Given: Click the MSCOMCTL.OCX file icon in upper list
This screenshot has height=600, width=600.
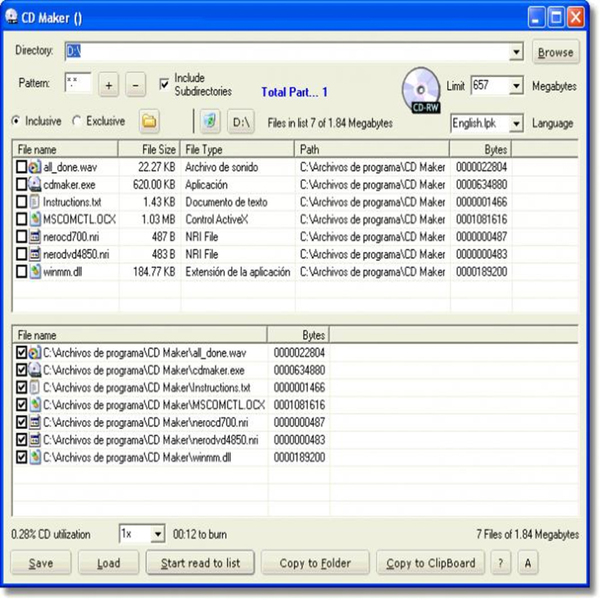Looking at the screenshot, I should [x=34, y=219].
